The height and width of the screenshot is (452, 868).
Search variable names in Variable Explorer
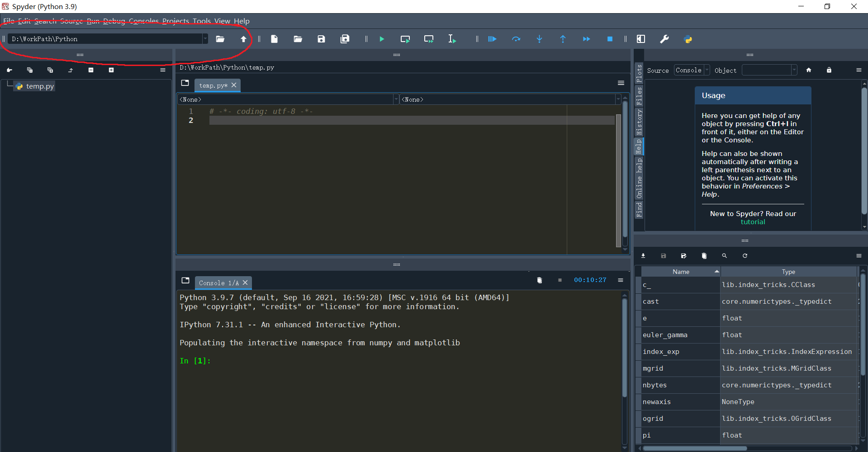coord(724,256)
